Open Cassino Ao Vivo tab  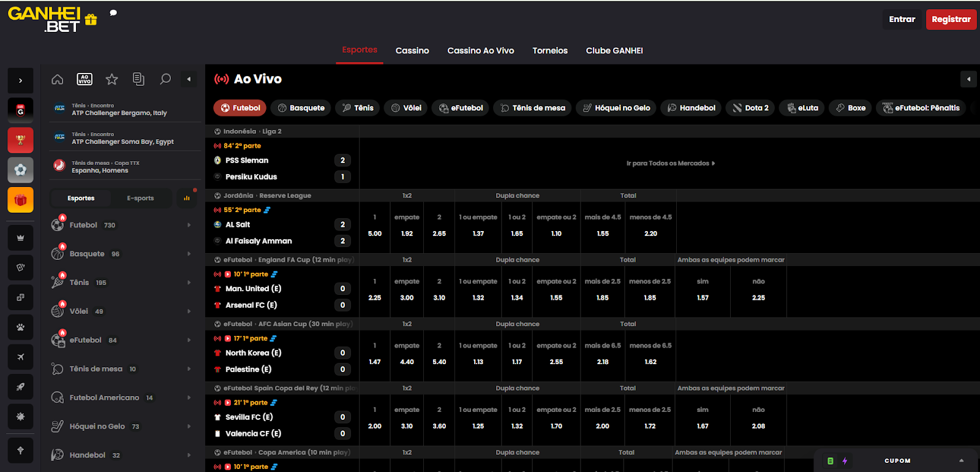481,51
